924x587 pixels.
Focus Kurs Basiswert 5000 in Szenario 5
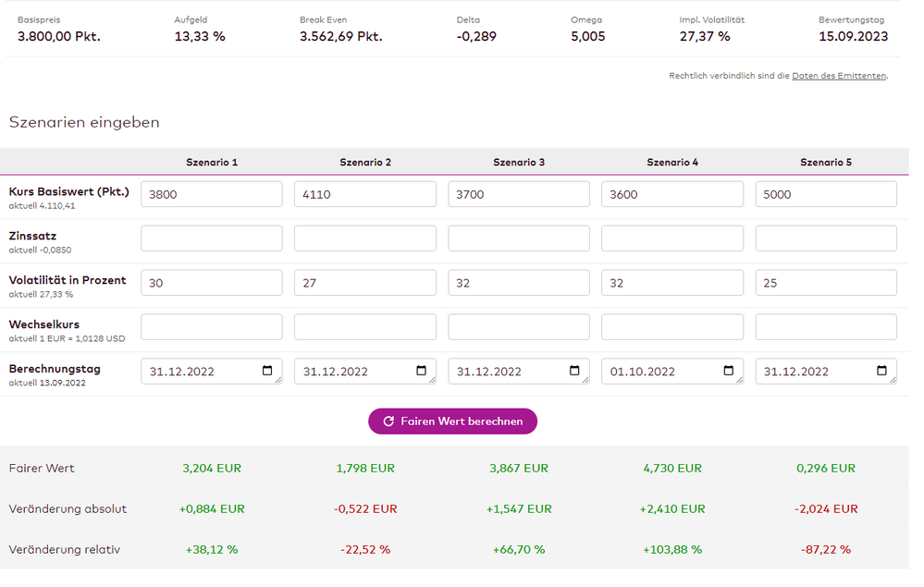(825, 194)
